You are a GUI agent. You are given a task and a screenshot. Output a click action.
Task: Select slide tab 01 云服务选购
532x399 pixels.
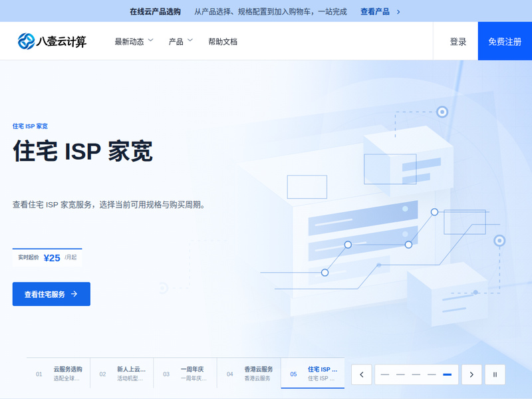pos(59,373)
